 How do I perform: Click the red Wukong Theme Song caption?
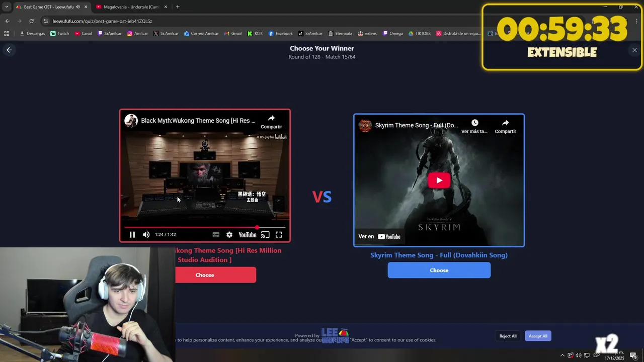click(x=228, y=255)
